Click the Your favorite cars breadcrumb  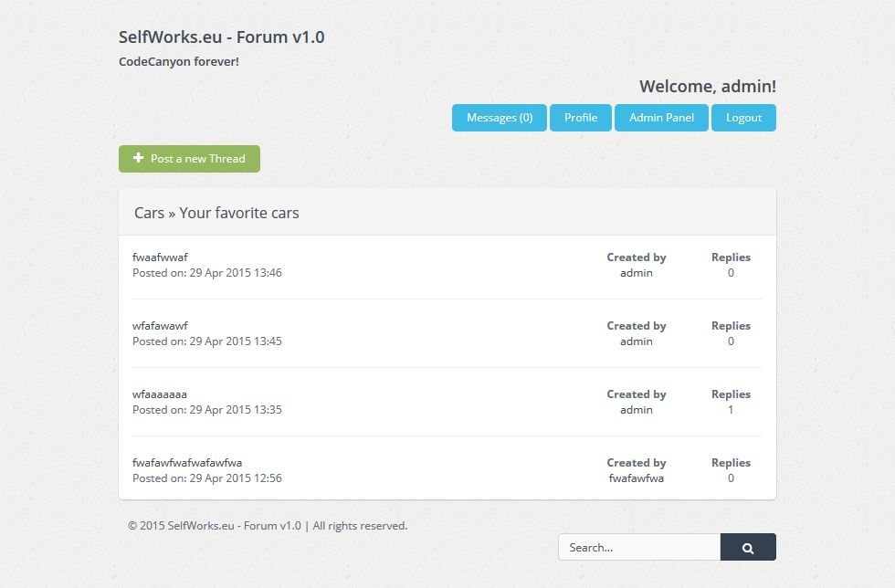point(239,213)
